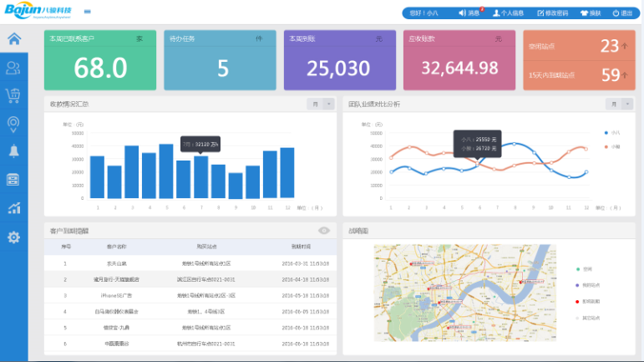Open settings with the sidebar gear icon
Viewport: 644px width, 362px height.
(13, 237)
